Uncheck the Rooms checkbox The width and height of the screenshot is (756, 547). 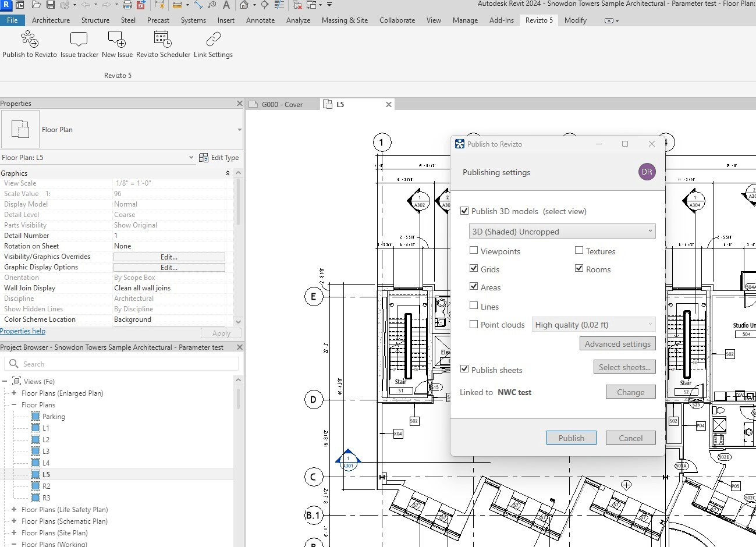point(579,268)
